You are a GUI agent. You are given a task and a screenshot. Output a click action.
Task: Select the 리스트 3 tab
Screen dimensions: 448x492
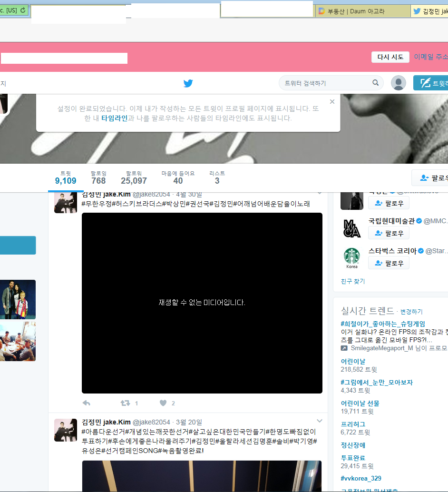pos(217,177)
